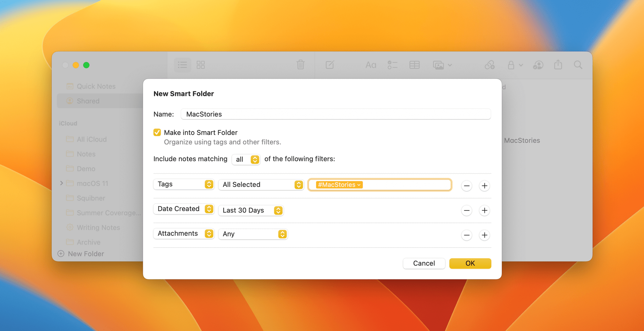644x331 pixels.
Task: Click the Name field containing MacStories
Action: pos(336,114)
